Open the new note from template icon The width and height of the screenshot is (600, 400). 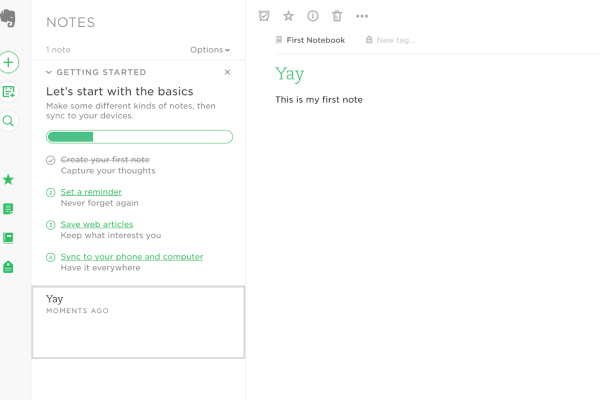coord(8,91)
